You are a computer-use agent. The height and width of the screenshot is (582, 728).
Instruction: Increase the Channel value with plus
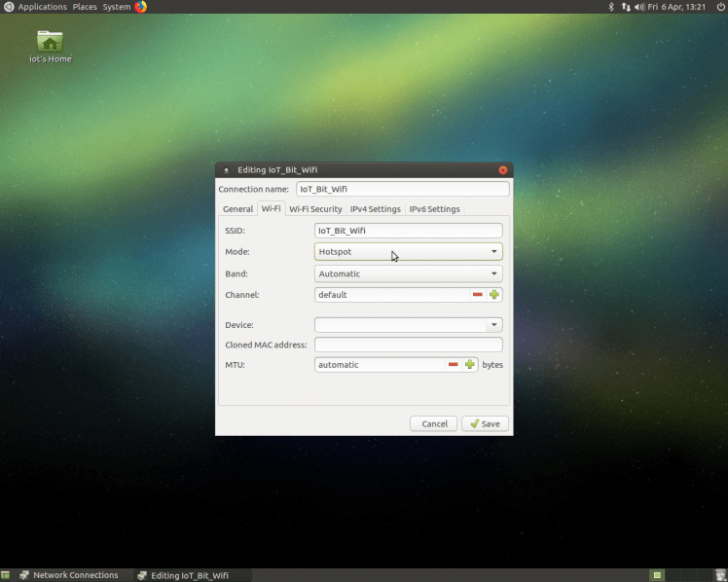(x=494, y=295)
